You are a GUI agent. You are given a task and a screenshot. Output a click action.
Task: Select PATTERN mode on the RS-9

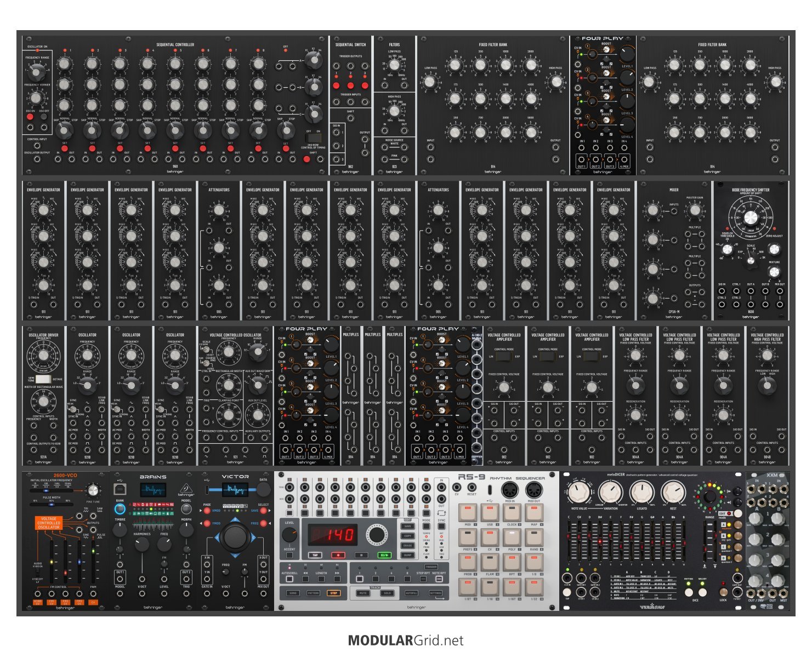(313, 593)
